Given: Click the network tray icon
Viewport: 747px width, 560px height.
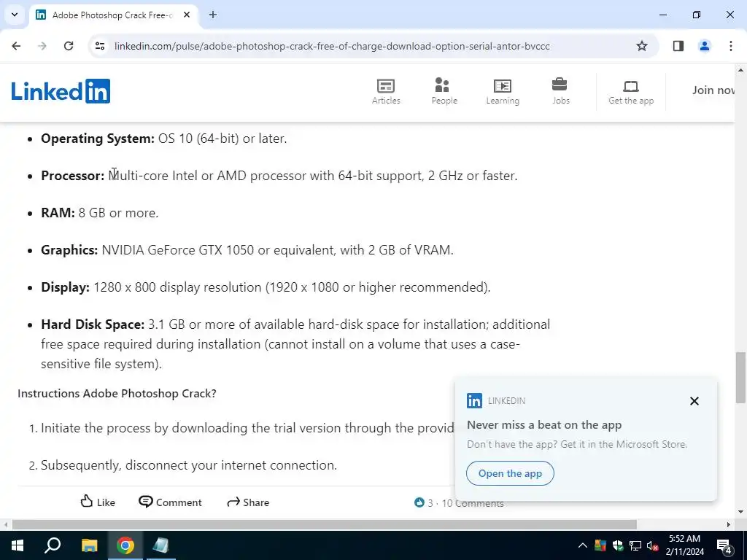Looking at the screenshot, I should pos(635,545).
